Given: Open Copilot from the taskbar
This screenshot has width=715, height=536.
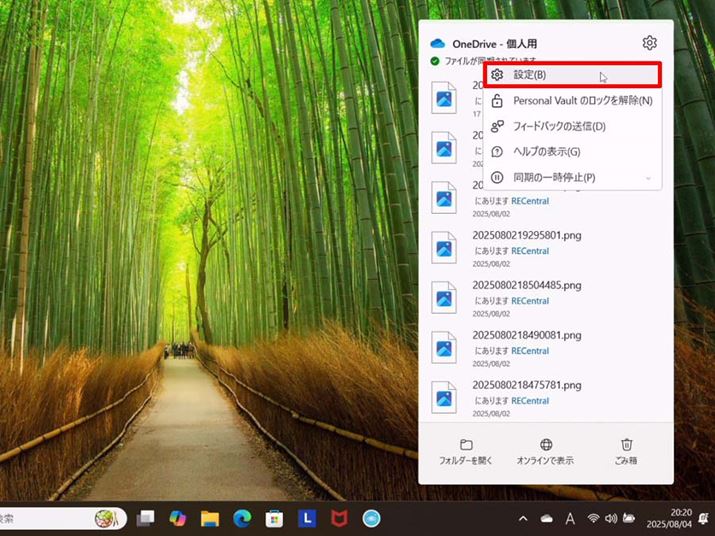Looking at the screenshot, I should pyautogui.click(x=178, y=518).
